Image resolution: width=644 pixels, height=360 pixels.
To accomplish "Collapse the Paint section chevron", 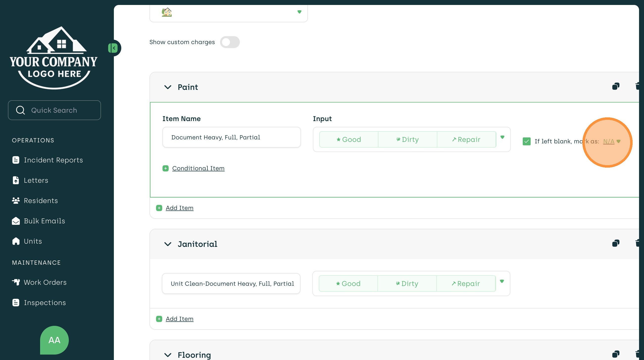I will [x=168, y=87].
